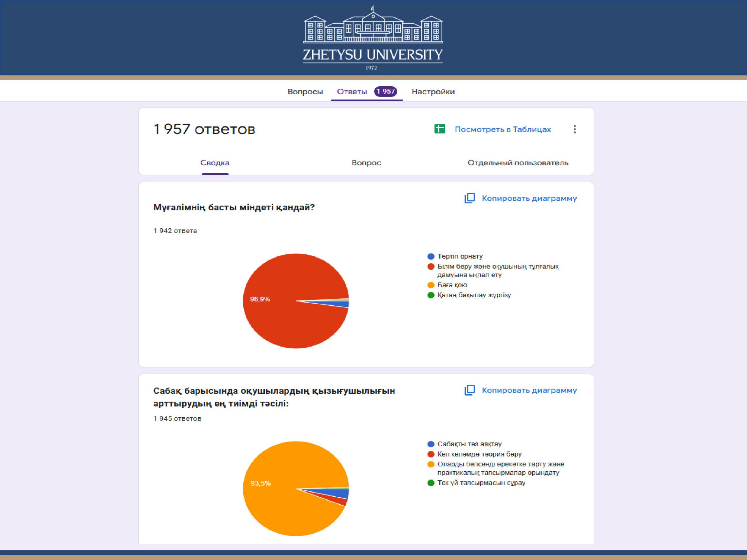The width and height of the screenshot is (747, 560).
Task: Click blue Тәртіп орнату legend dot
Action: point(431,256)
